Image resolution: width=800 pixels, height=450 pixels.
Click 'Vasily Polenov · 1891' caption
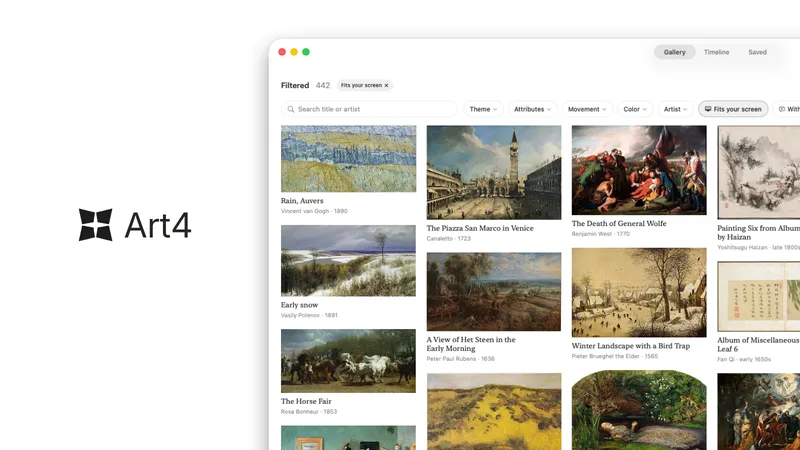pos(309,315)
